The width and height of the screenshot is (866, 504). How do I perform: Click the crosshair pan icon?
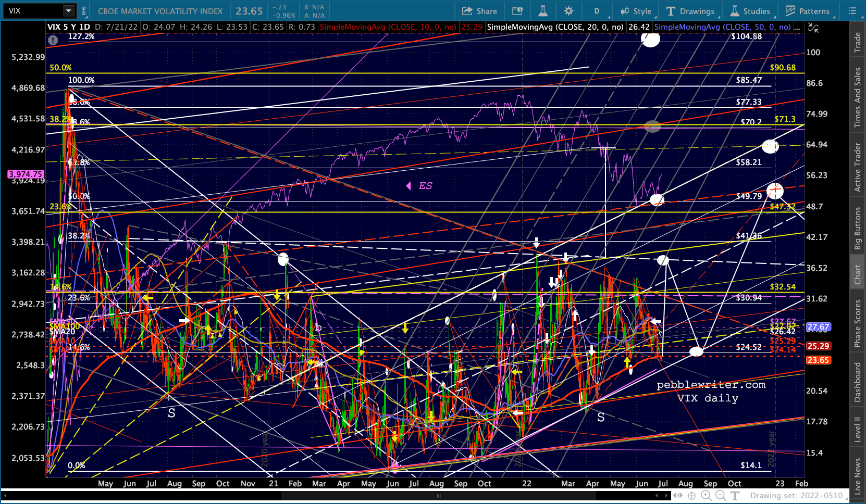click(692, 496)
